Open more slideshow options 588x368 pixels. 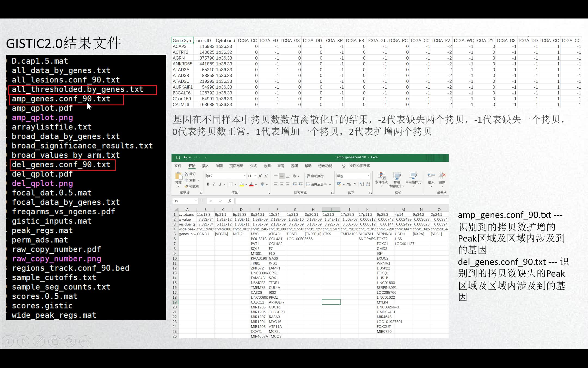click(85, 341)
